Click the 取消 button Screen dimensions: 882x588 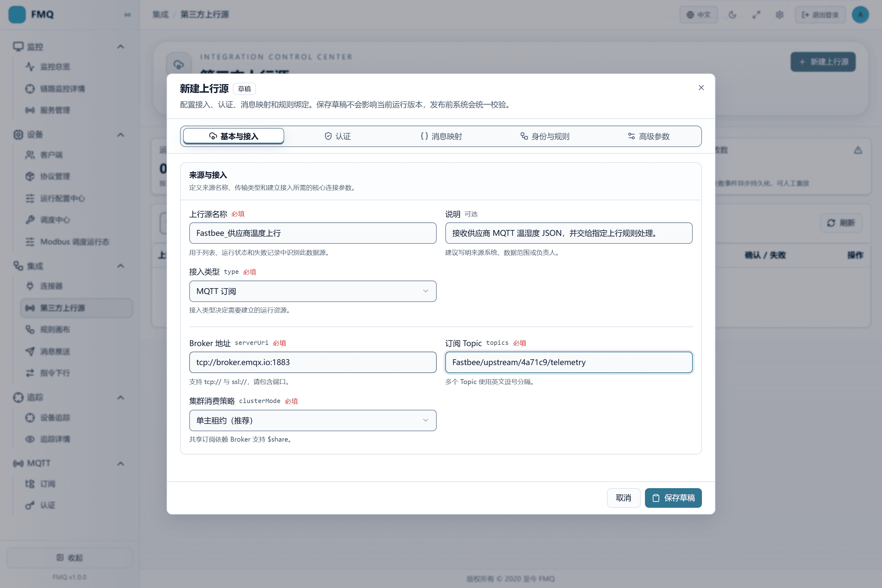(x=623, y=498)
